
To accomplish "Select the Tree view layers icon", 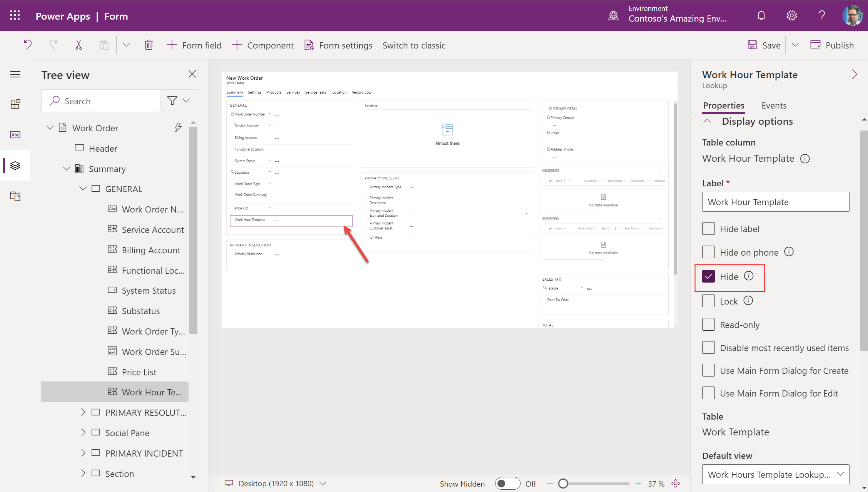I will pos(15,166).
